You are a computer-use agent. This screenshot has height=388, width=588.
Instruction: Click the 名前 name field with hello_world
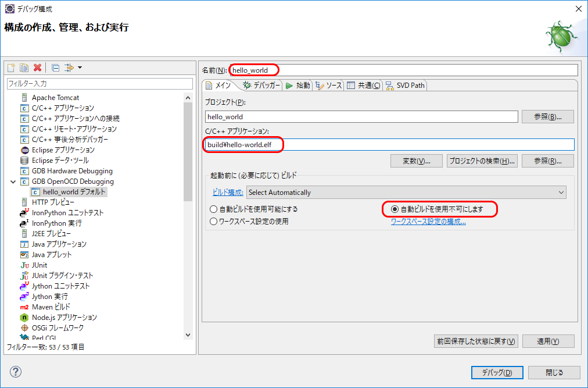pos(403,70)
